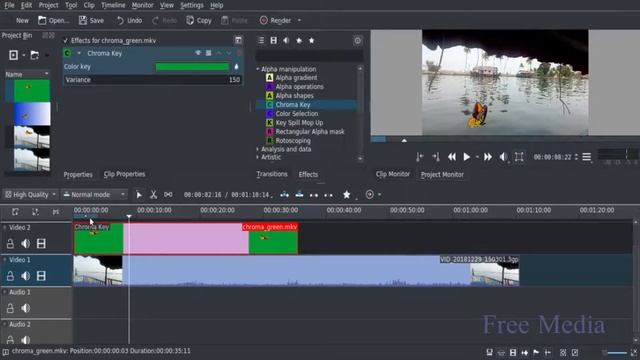Select the arrow selection tool
Screen dimensions: 640x360
point(139,195)
